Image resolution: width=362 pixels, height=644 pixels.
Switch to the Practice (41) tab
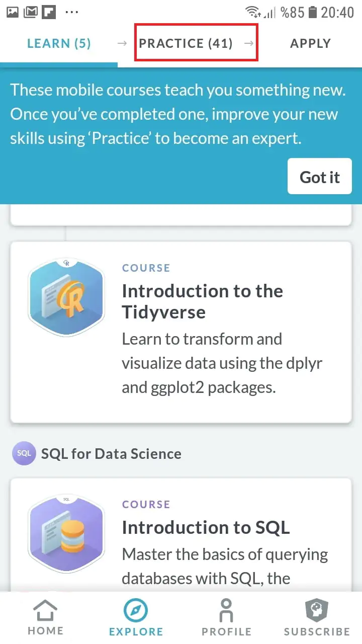click(x=186, y=43)
